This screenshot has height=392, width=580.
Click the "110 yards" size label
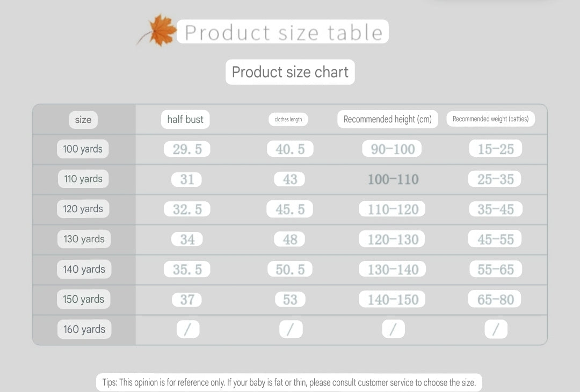[83, 179]
